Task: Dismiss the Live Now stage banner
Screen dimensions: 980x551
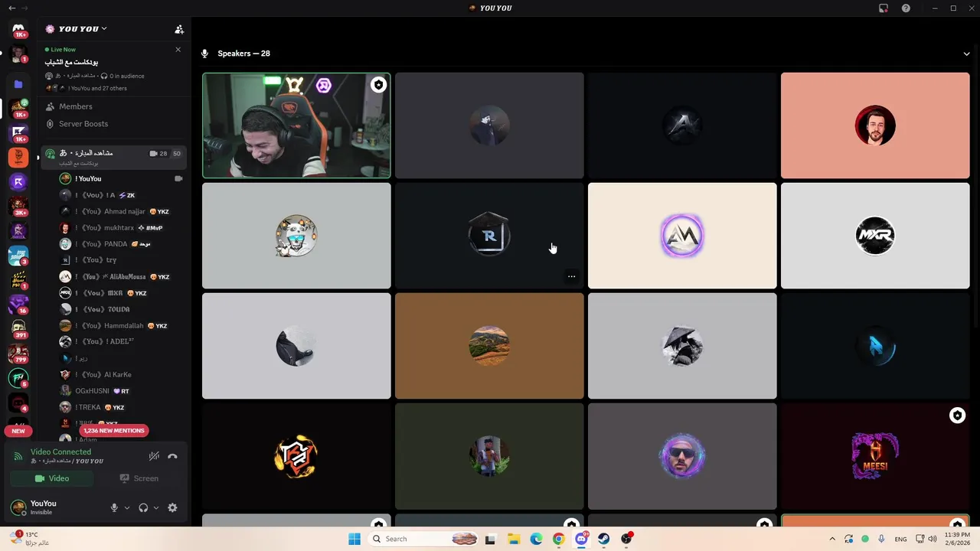Action: click(x=178, y=50)
